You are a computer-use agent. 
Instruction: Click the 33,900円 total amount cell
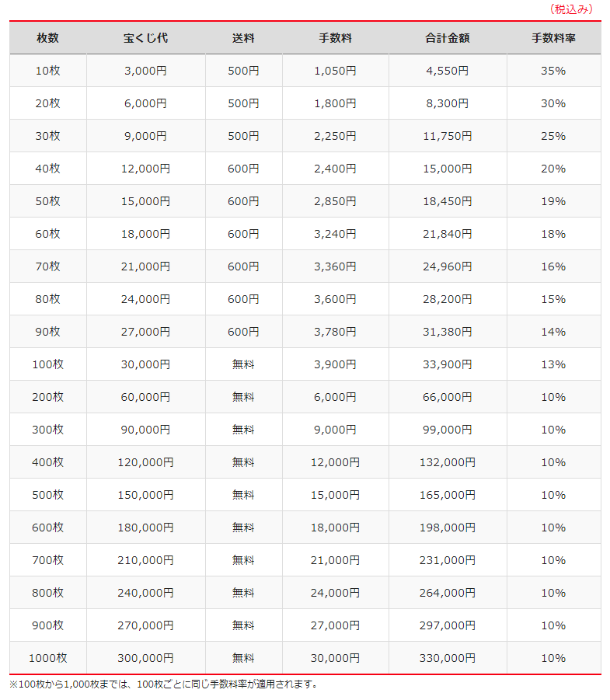point(448,364)
